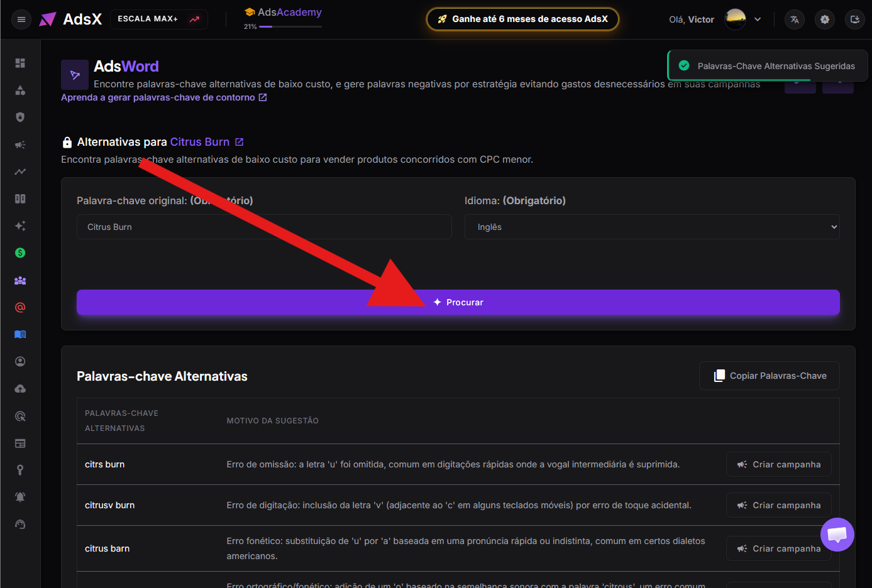The height and width of the screenshot is (588, 872).
Task: Open the red at-sign icon in the sidebar
Action: [x=20, y=307]
